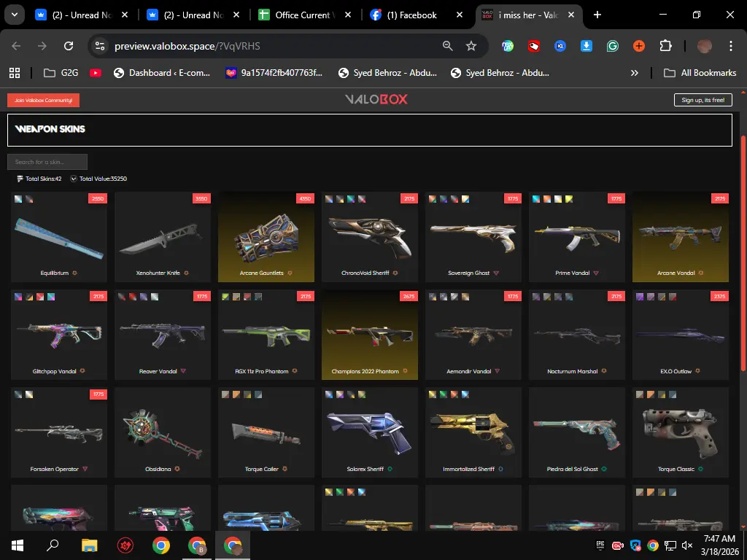Expand hidden bookmarks with the chevron
747x560 pixels.
click(x=634, y=73)
